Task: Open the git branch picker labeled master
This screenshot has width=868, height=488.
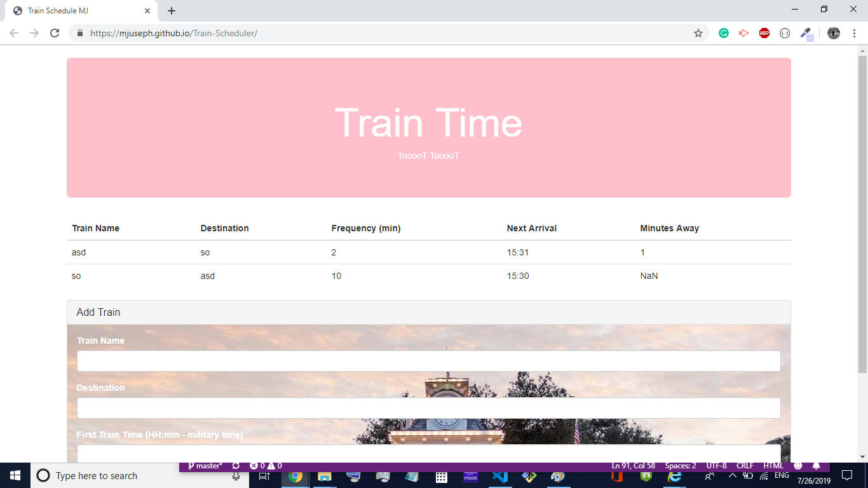Action: coord(205,466)
